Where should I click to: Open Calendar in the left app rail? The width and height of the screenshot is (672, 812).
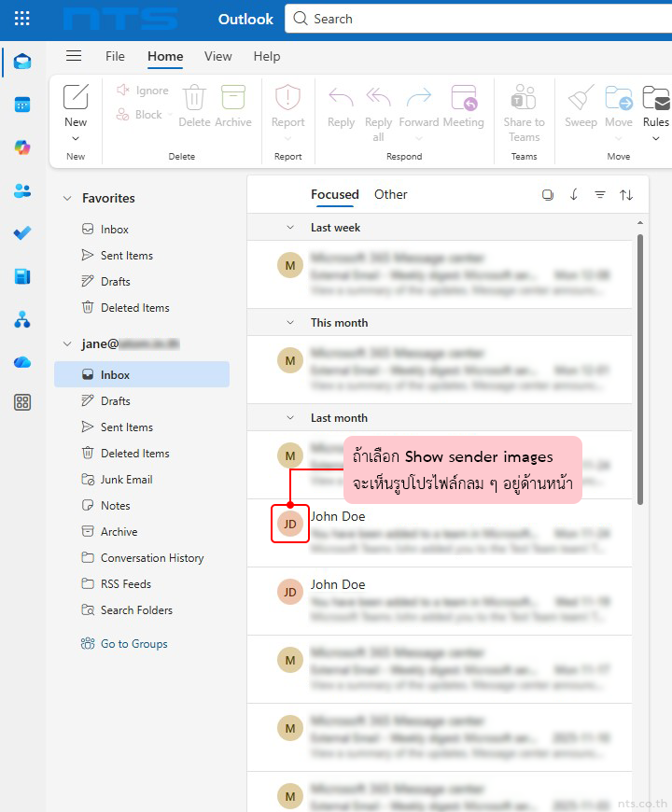22,105
